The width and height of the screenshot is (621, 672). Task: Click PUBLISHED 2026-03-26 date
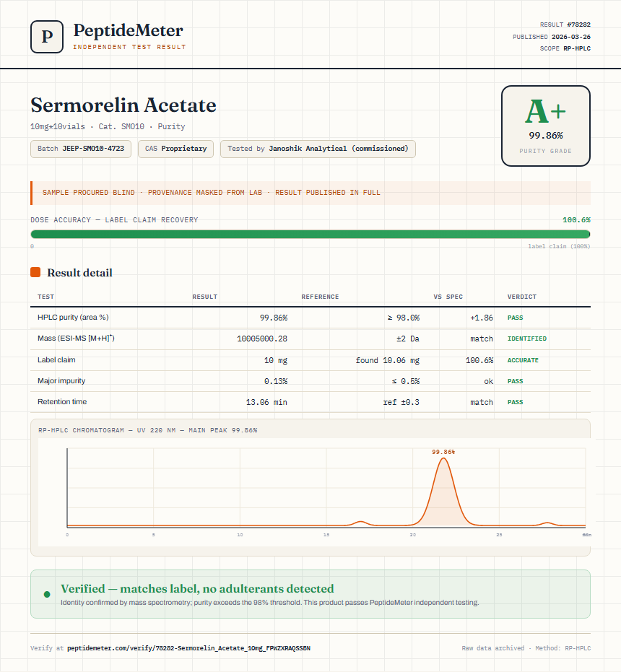(x=552, y=37)
